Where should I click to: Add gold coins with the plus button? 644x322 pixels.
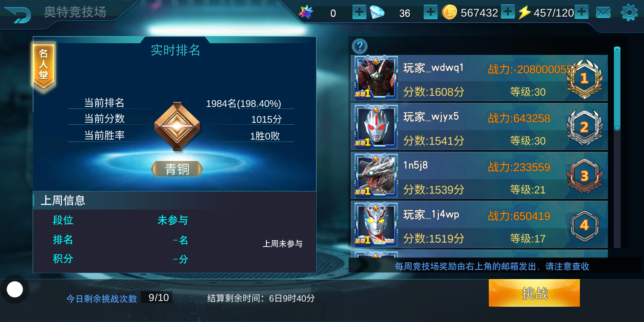click(508, 12)
